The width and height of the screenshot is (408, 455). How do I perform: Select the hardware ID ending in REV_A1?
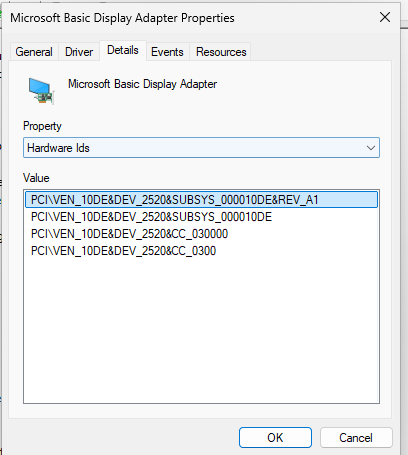click(201, 200)
